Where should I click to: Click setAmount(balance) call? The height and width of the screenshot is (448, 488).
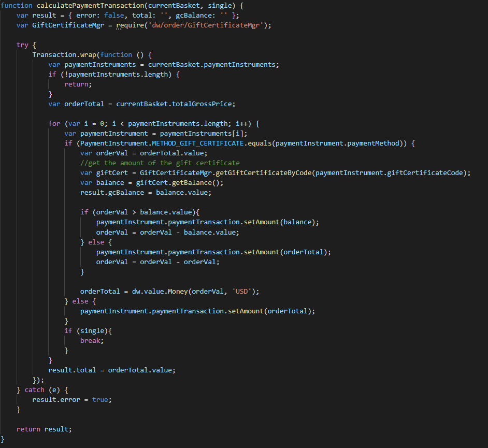279,222
